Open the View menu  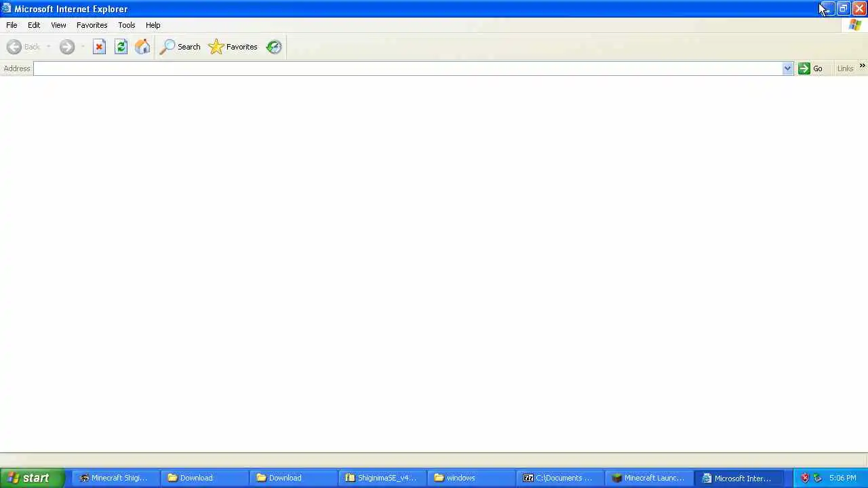coord(58,25)
